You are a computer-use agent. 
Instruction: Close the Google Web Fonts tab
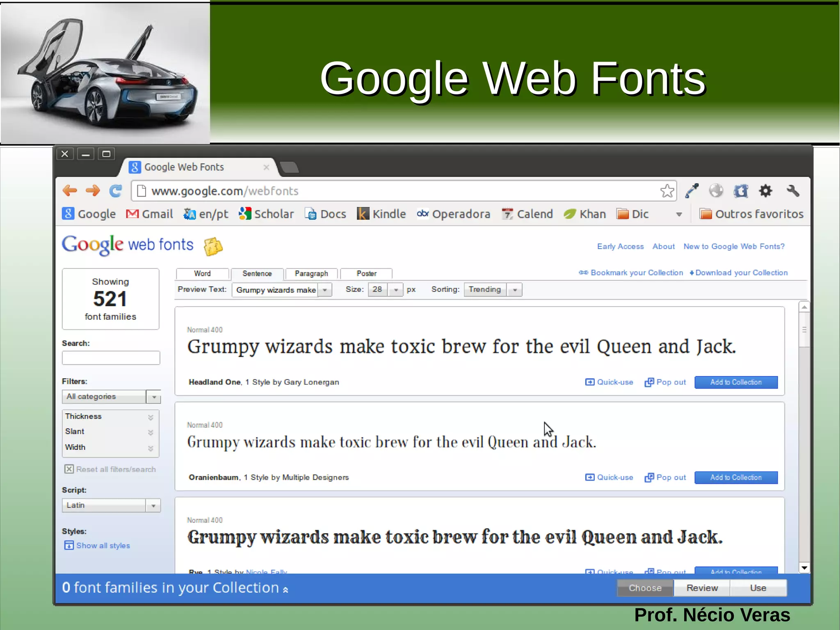coord(266,167)
